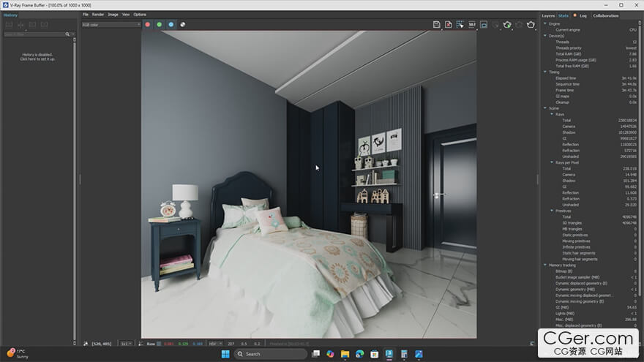Toggle the green channel display
This screenshot has height=362, width=644.
[x=159, y=24]
